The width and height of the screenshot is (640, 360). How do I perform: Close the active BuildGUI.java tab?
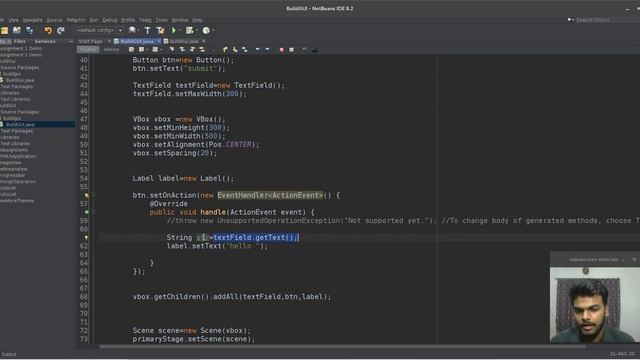coord(159,41)
